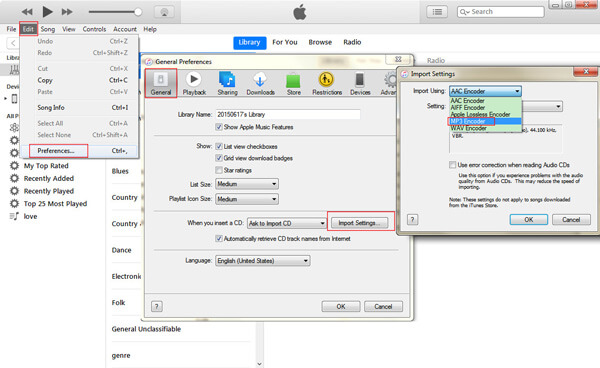Enable the Star ratings checkbox
This screenshot has width=600, height=368.
click(x=219, y=170)
